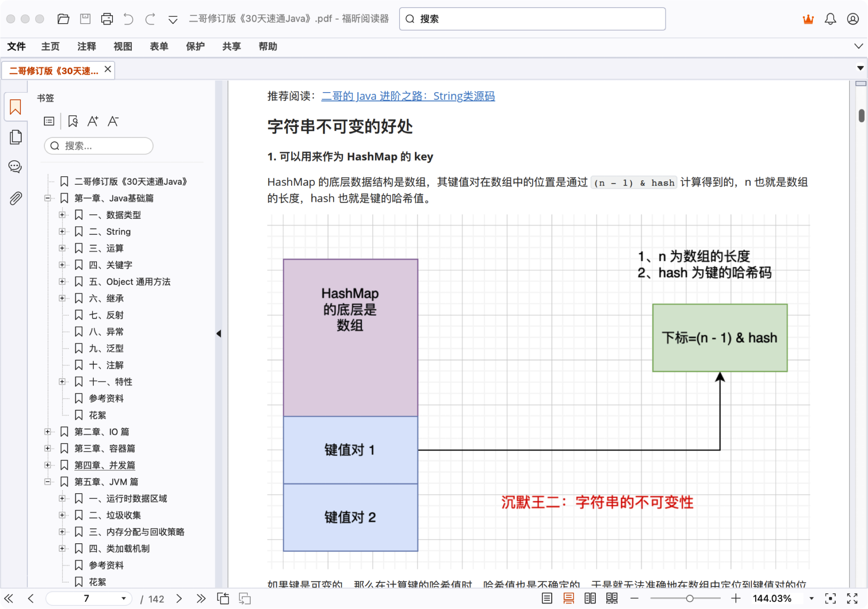Open the 保护 menu
This screenshot has width=868, height=609.
click(x=195, y=46)
